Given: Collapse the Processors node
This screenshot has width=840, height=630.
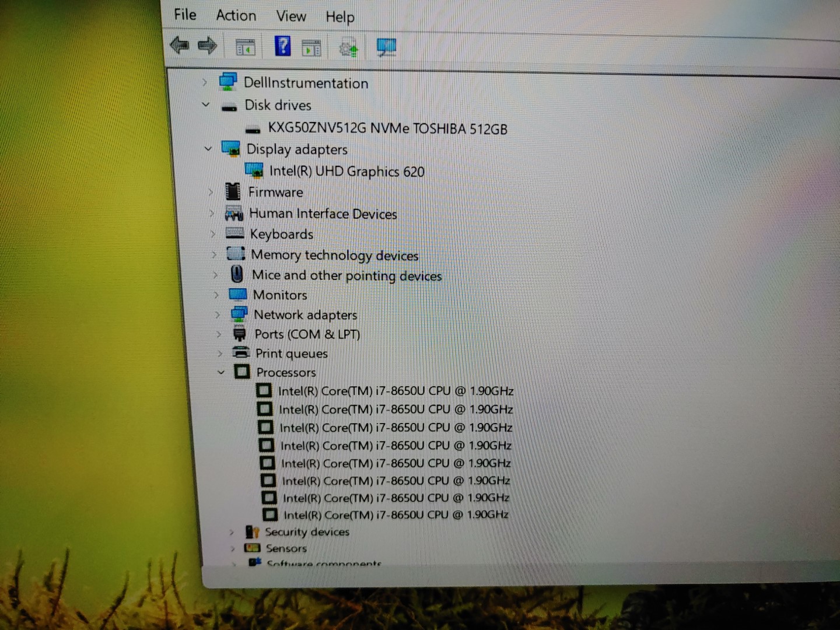Looking at the screenshot, I should 221,372.
